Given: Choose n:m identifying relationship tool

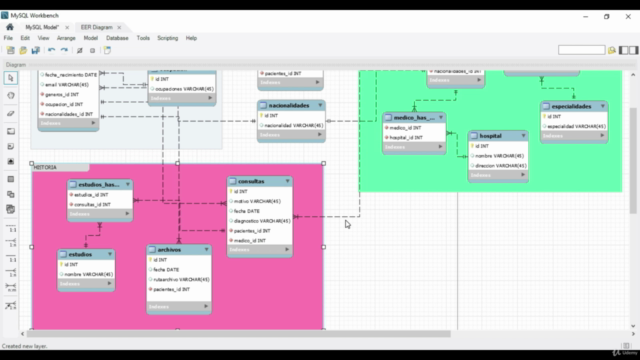Looking at the screenshot, I should (x=11, y=287).
